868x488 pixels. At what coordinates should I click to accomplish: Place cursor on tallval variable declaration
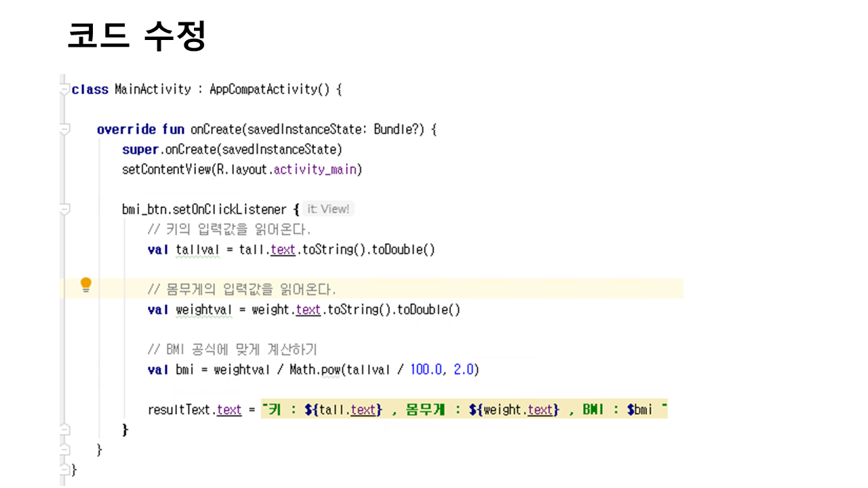[x=197, y=250]
